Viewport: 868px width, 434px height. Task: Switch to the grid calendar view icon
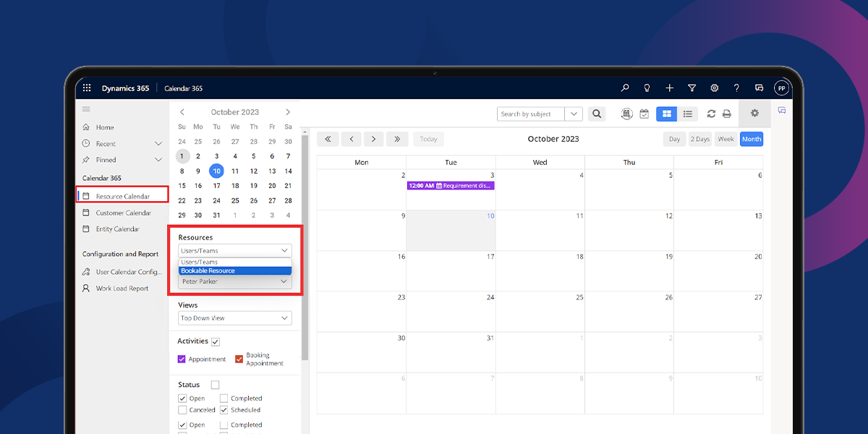click(666, 114)
